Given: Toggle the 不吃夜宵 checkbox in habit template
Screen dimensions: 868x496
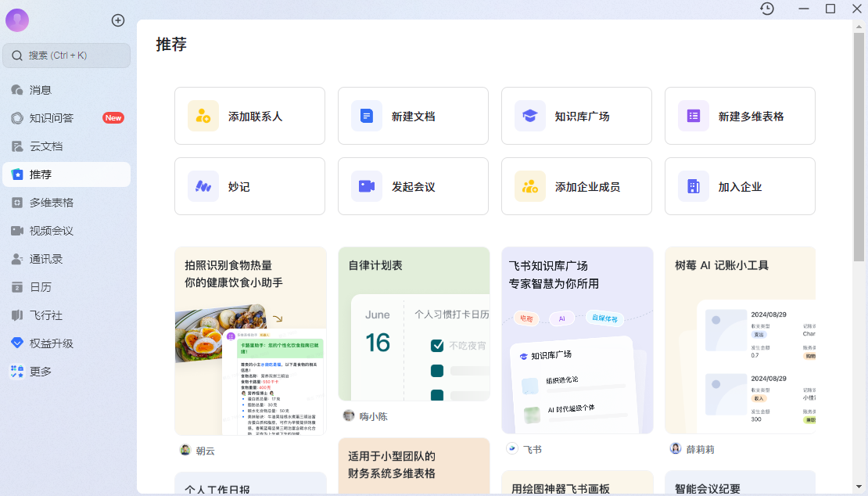Looking at the screenshot, I should 437,346.
